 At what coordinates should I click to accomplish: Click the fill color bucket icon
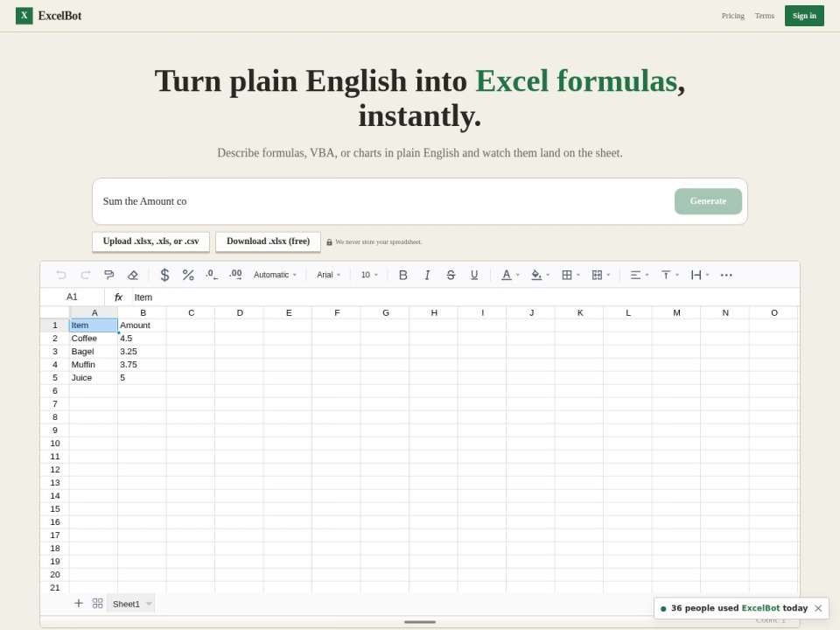coord(536,275)
